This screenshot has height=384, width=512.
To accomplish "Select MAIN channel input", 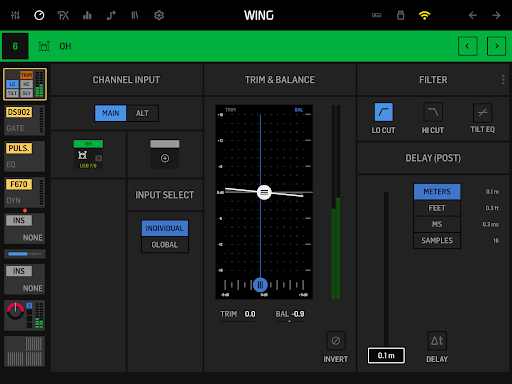I will click(x=111, y=113).
